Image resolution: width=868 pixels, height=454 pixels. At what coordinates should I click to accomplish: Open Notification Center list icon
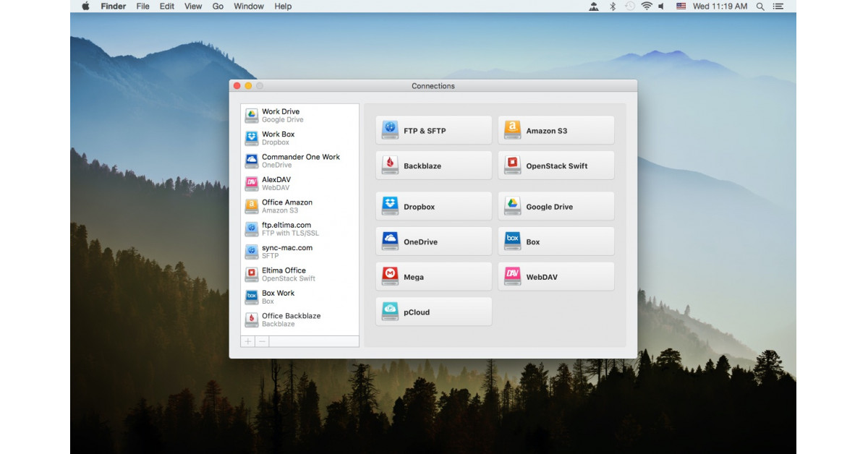click(x=780, y=7)
